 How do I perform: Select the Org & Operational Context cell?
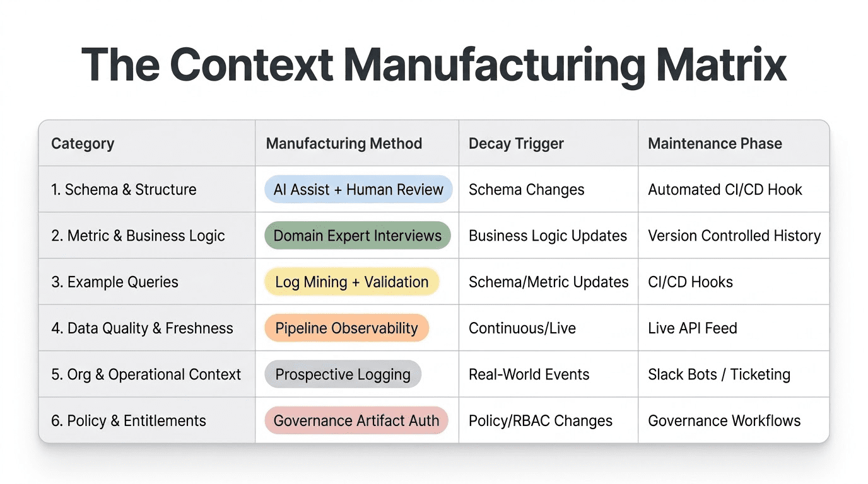tap(146, 374)
